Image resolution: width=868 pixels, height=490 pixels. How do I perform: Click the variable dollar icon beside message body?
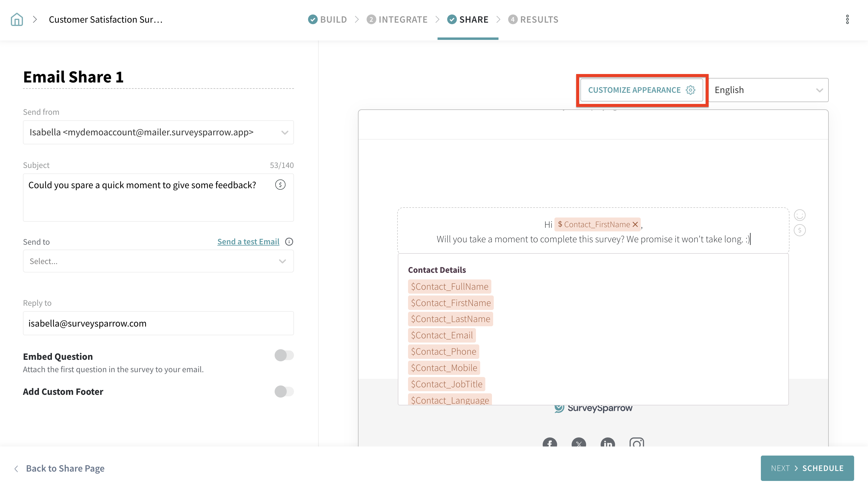click(799, 230)
